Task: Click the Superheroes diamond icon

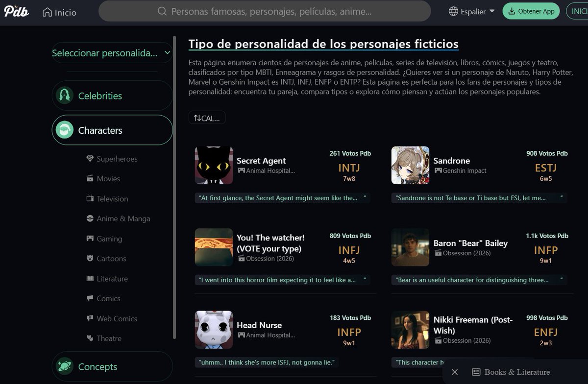Action: point(90,159)
